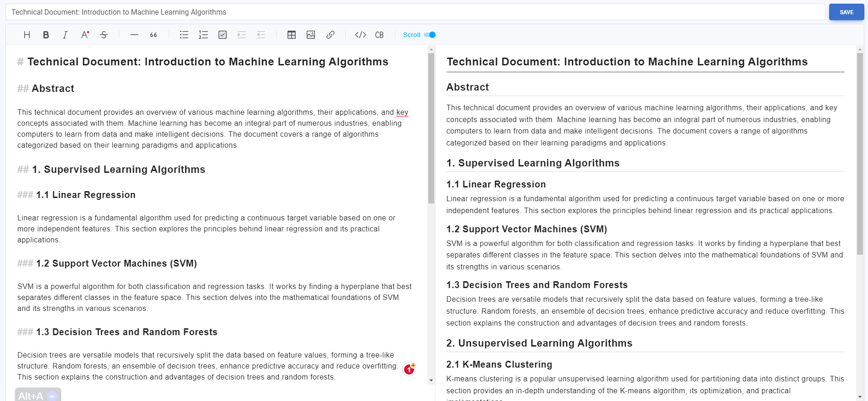
Task: Click the main title heading in editor pane
Action: [x=203, y=62]
